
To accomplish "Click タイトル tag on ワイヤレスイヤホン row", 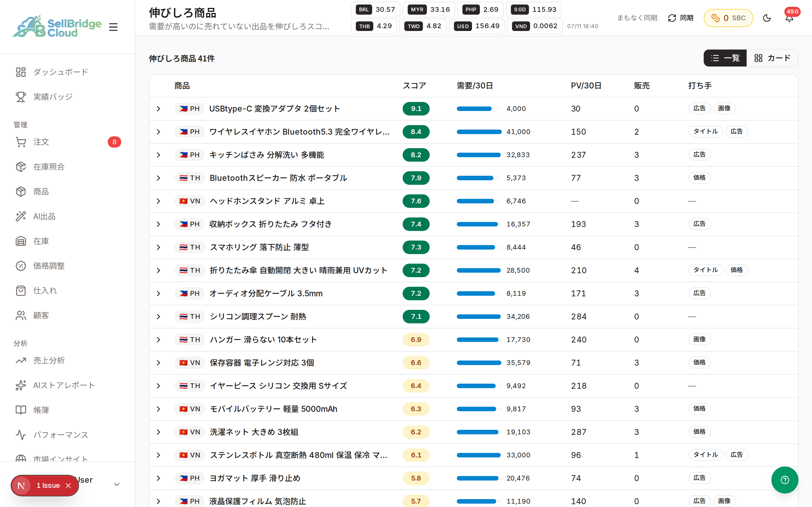I will point(706,132).
